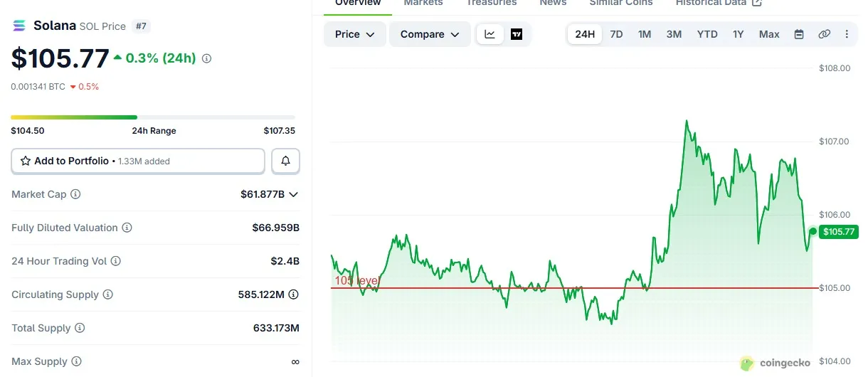Screen dimensions: 868x377
Task: Click the green endpoint dot on price line
Action: pos(813,231)
